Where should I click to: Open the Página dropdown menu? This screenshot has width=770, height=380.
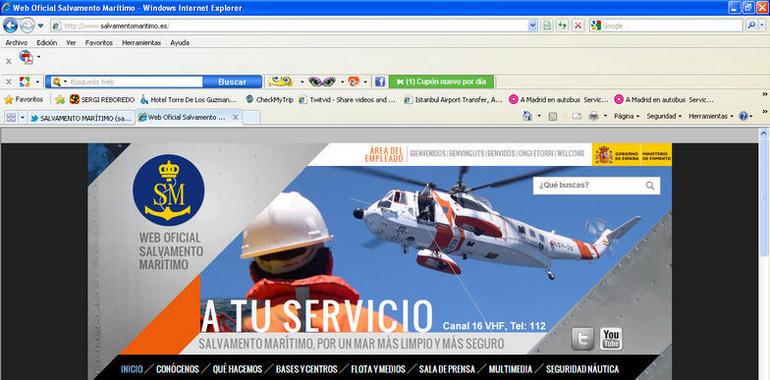[x=627, y=116]
